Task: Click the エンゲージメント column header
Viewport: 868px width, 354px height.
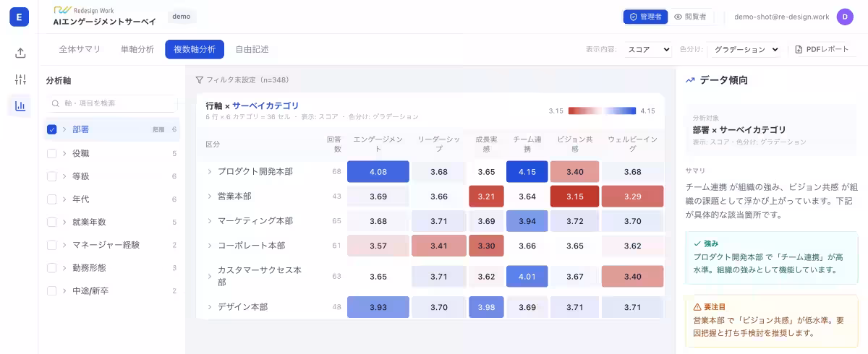Action: click(x=378, y=143)
